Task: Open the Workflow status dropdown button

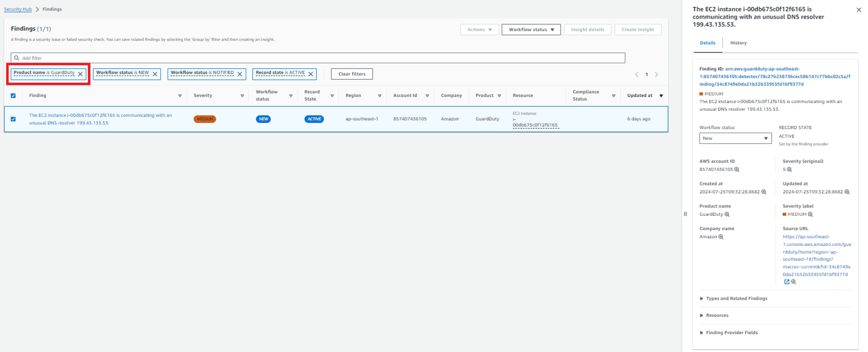Action: click(x=531, y=29)
